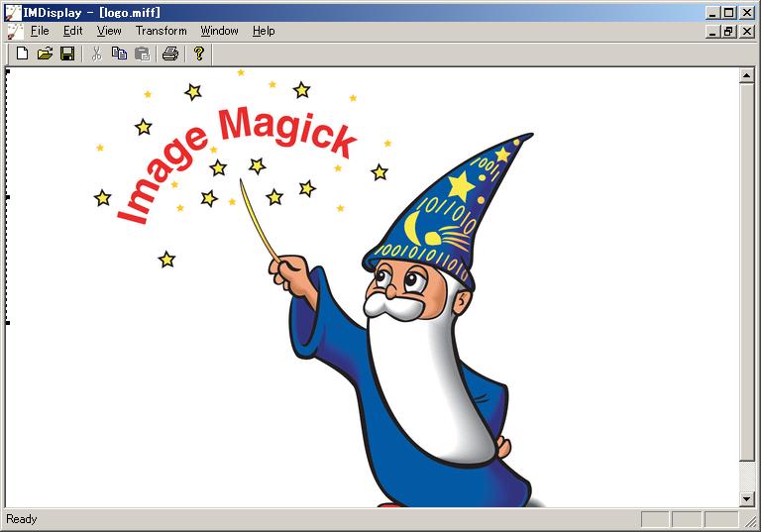The image size is (761, 532).
Task: Open a file with the folder icon
Action: [45, 53]
